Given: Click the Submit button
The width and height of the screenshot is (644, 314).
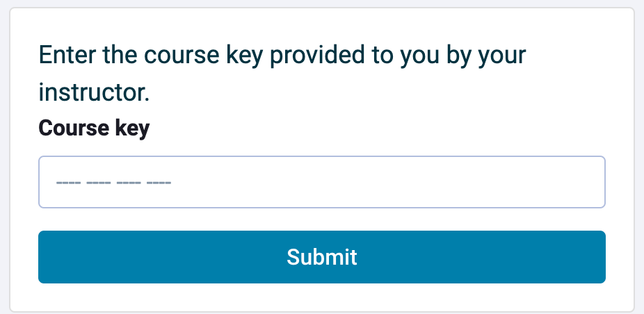Looking at the screenshot, I should [321, 257].
